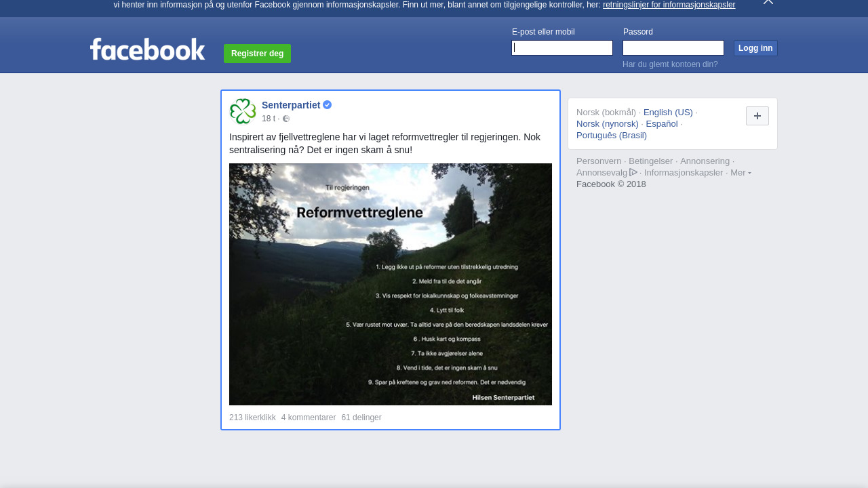
Task: Open the Annonsevalg footer link
Action: click(x=601, y=173)
